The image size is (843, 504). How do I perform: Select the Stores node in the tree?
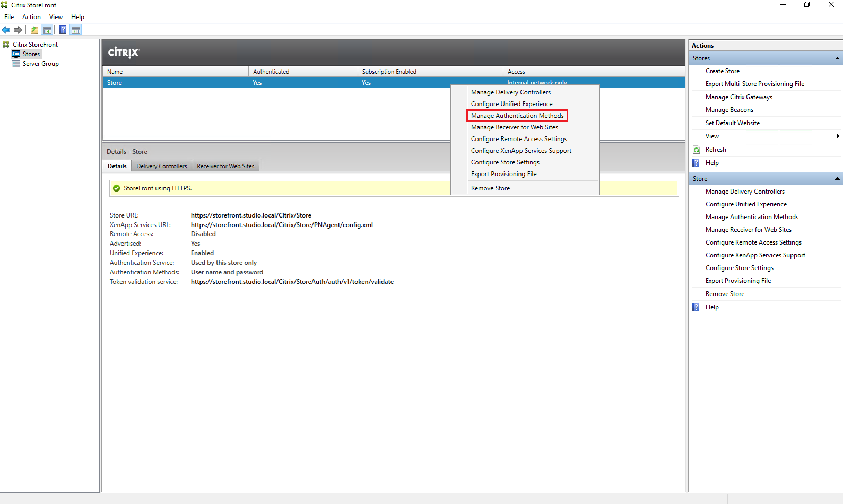pyautogui.click(x=31, y=54)
